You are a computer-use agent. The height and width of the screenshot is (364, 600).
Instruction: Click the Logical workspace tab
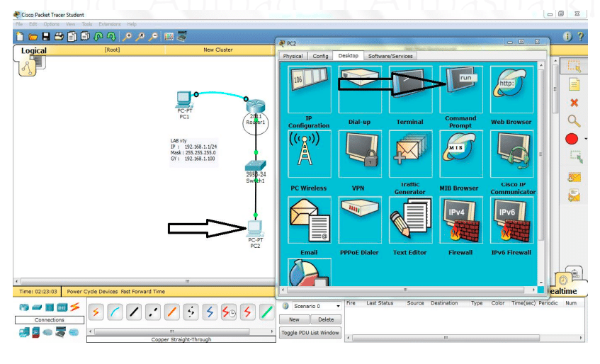[34, 50]
